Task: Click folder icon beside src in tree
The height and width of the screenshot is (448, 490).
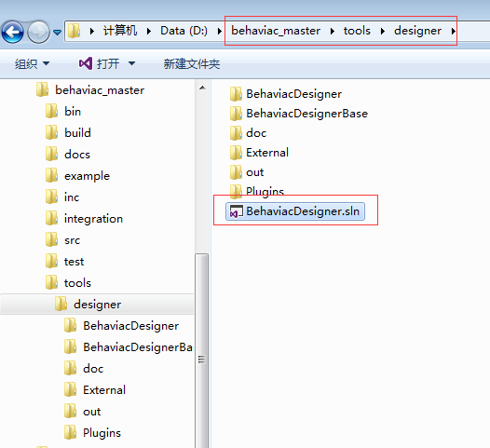Action: pyautogui.click(x=51, y=240)
